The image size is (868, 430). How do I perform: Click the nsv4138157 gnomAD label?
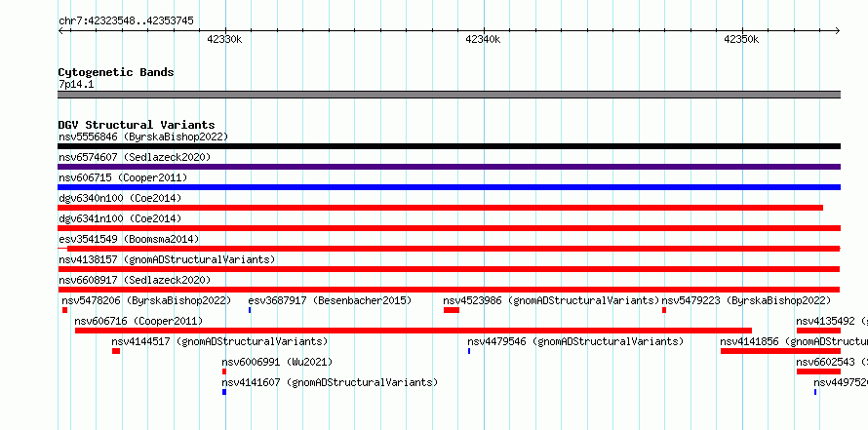167,259
